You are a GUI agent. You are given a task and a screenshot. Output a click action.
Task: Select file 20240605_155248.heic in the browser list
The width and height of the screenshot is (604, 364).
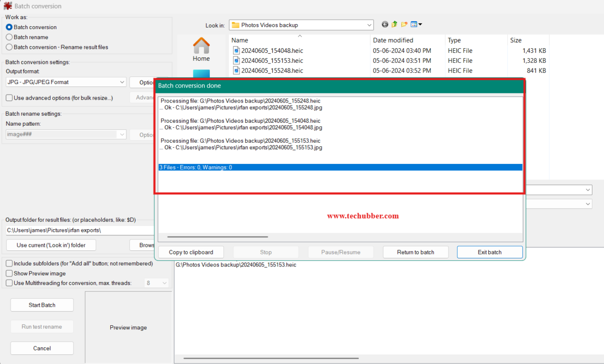(272, 70)
